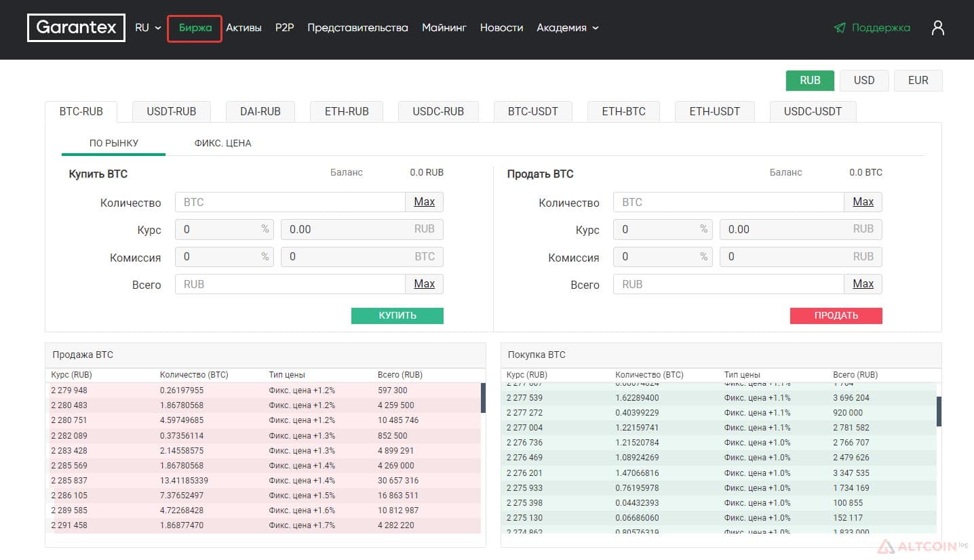Expand the RU language dropdown

click(148, 28)
